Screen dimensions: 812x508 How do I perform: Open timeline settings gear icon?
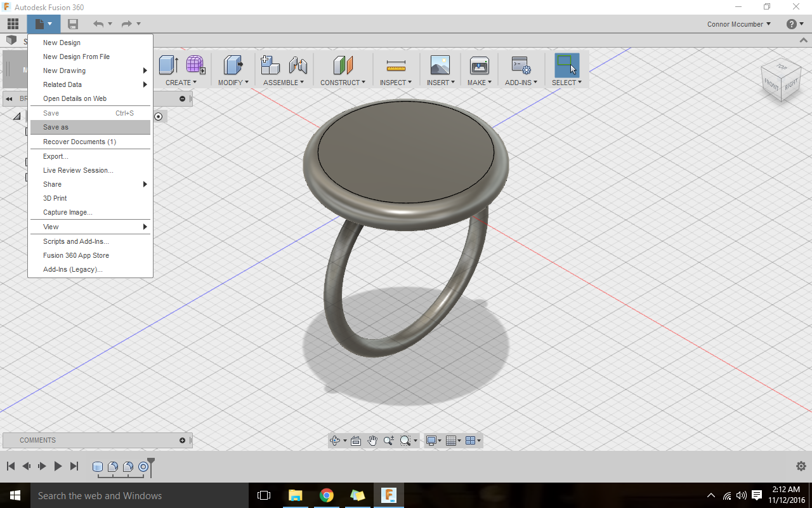tap(801, 466)
